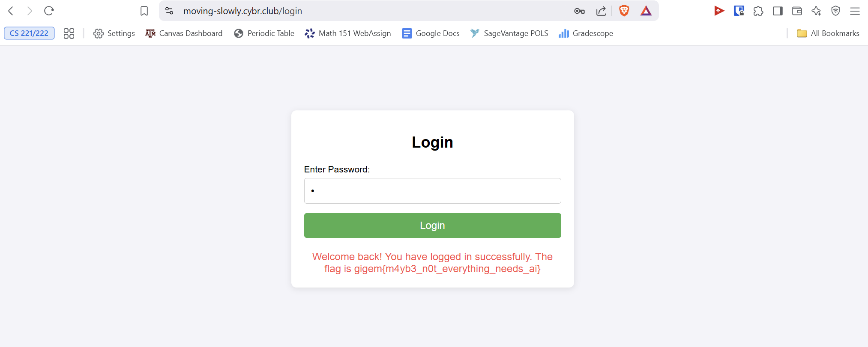Open the All Bookmarks folder

[828, 33]
